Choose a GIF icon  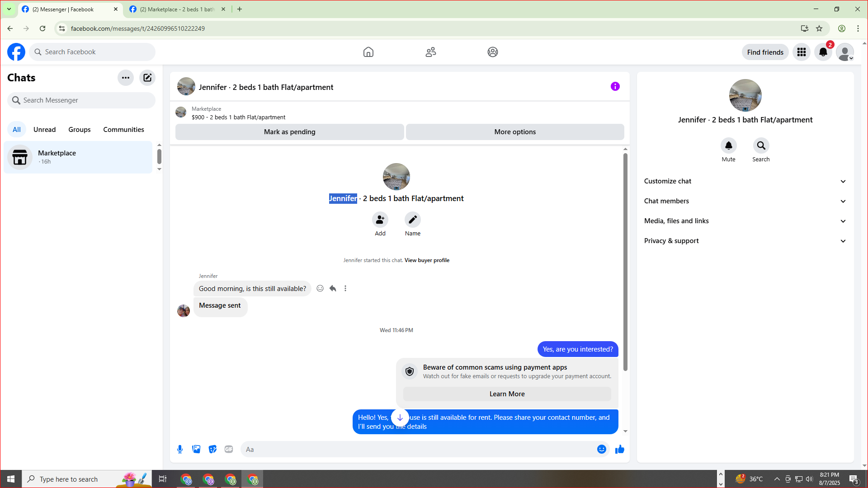coord(229,449)
